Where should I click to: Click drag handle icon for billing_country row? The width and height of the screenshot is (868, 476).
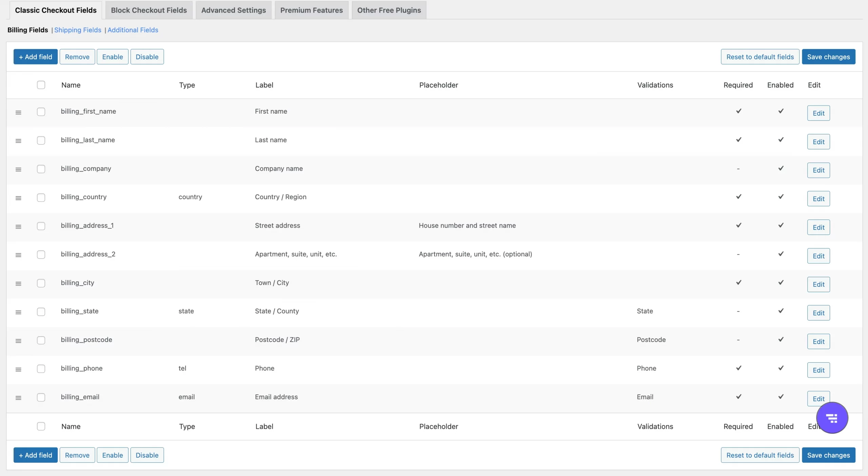point(18,198)
